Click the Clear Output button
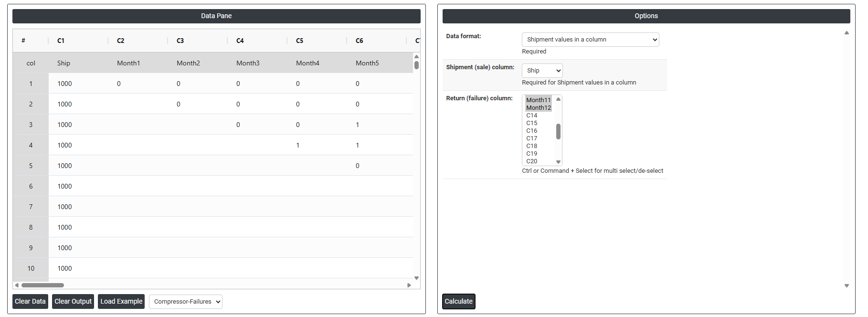 tap(73, 301)
